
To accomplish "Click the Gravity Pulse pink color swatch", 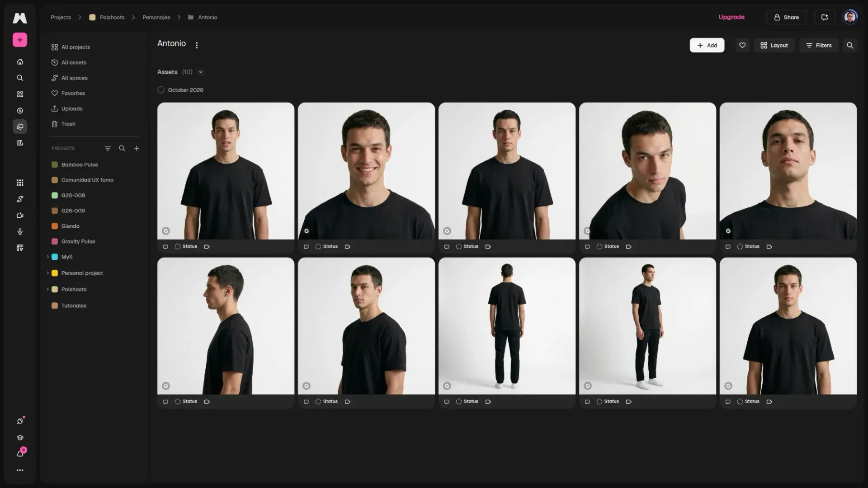I will [x=55, y=241].
